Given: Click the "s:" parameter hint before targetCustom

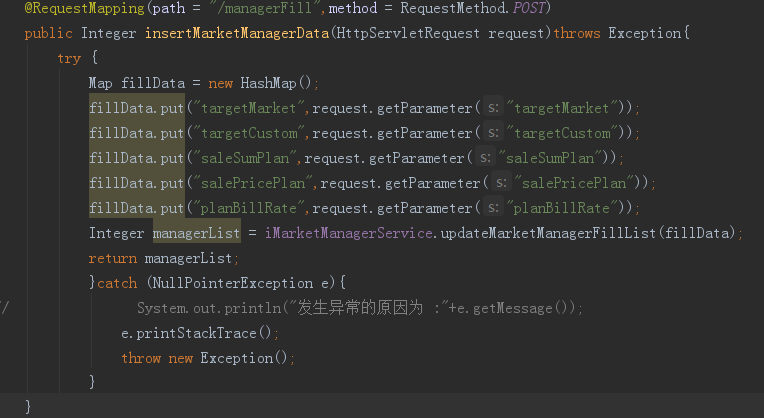Looking at the screenshot, I should (x=494, y=133).
